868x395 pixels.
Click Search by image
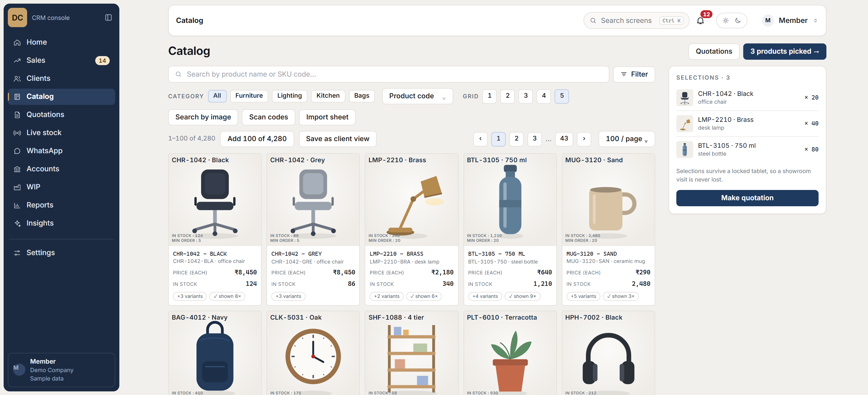[x=203, y=117]
